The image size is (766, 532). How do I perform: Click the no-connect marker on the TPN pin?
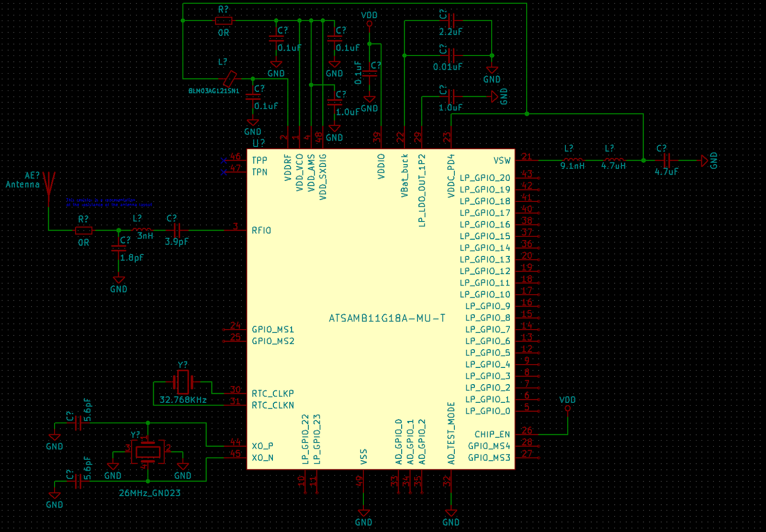[224, 172]
